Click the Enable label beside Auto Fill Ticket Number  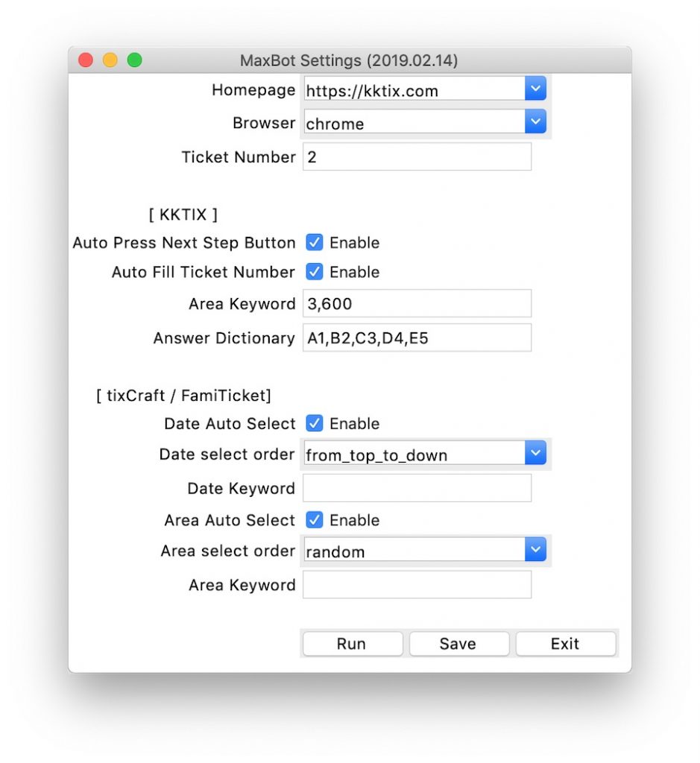pyautogui.click(x=354, y=272)
